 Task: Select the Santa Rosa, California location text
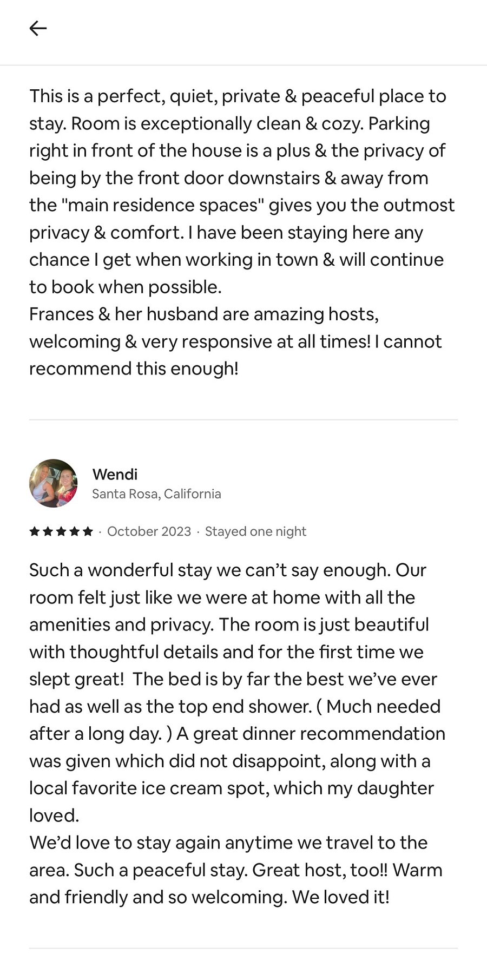click(156, 494)
